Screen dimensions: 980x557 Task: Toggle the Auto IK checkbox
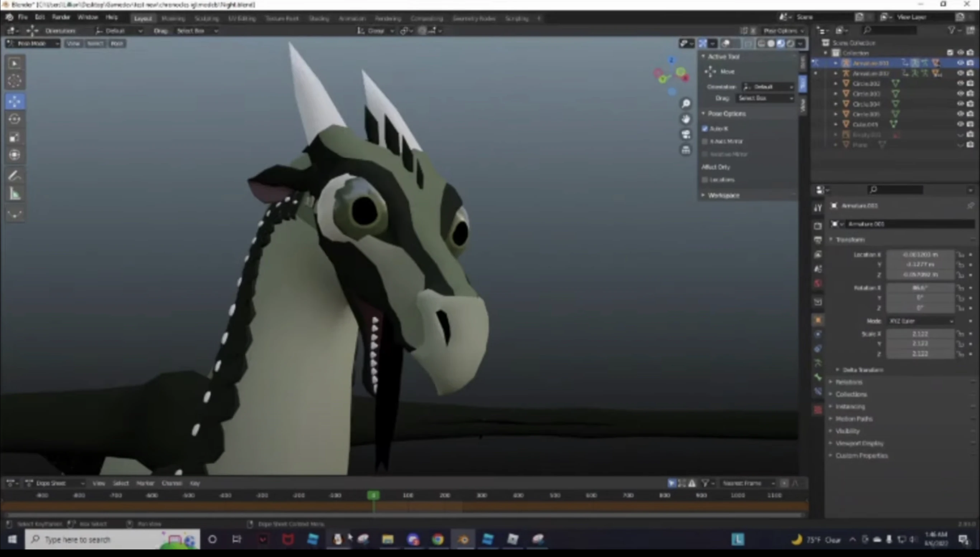click(705, 128)
